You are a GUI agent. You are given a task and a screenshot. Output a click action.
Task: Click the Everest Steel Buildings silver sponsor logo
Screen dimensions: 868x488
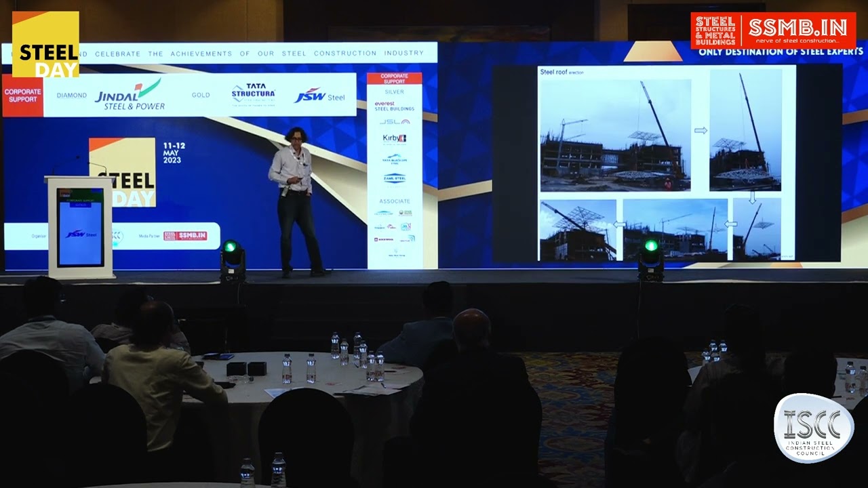[x=394, y=106]
